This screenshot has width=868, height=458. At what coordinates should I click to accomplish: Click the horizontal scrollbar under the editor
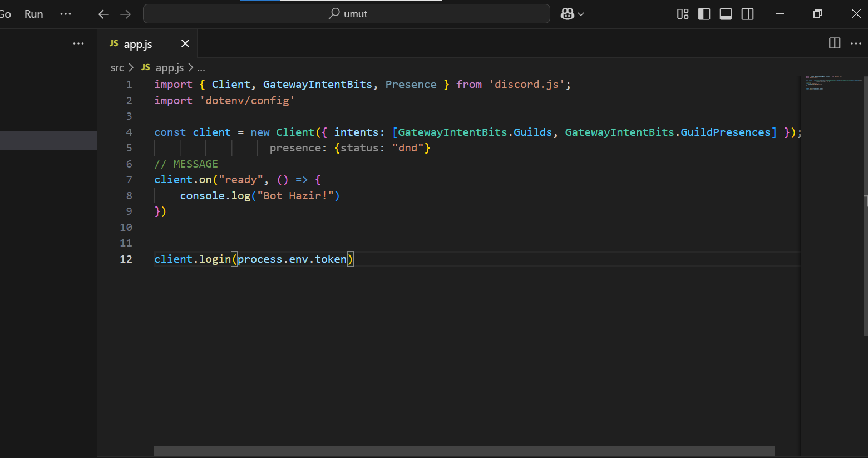(464, 451)
